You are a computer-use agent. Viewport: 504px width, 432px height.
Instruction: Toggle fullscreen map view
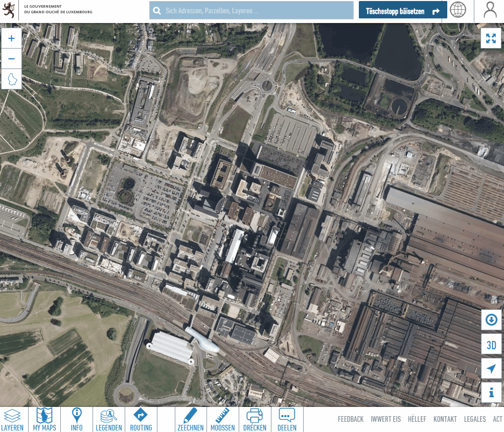point(491,38)
